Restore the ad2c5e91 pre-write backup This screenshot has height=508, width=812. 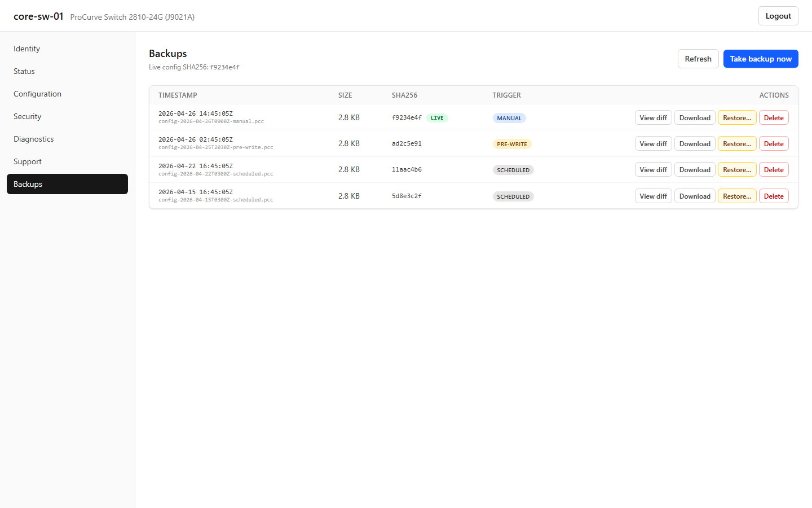[737, 143]
